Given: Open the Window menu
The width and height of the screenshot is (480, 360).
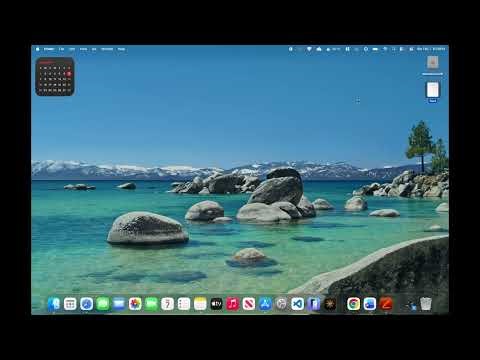Looking at the screenshot, I should point(107,49).
